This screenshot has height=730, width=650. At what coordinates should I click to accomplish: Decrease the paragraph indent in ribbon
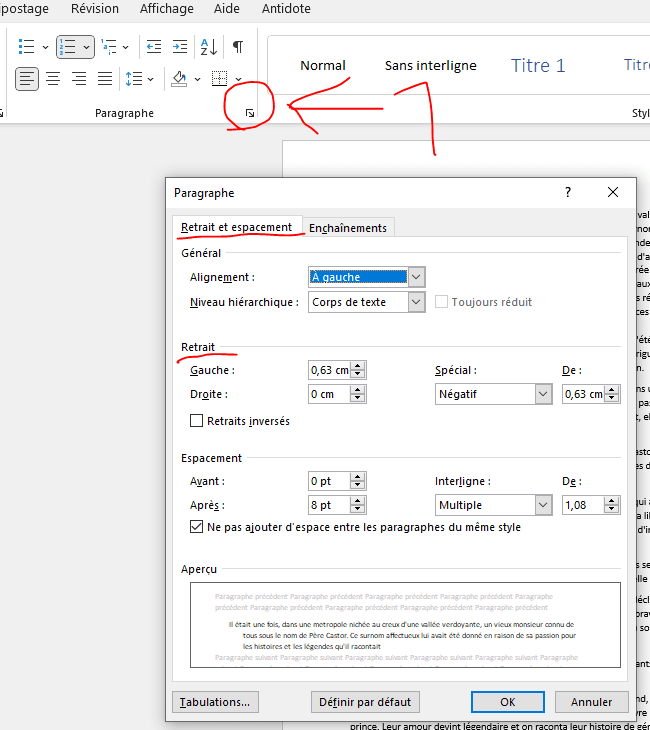[x=154, y=47]
